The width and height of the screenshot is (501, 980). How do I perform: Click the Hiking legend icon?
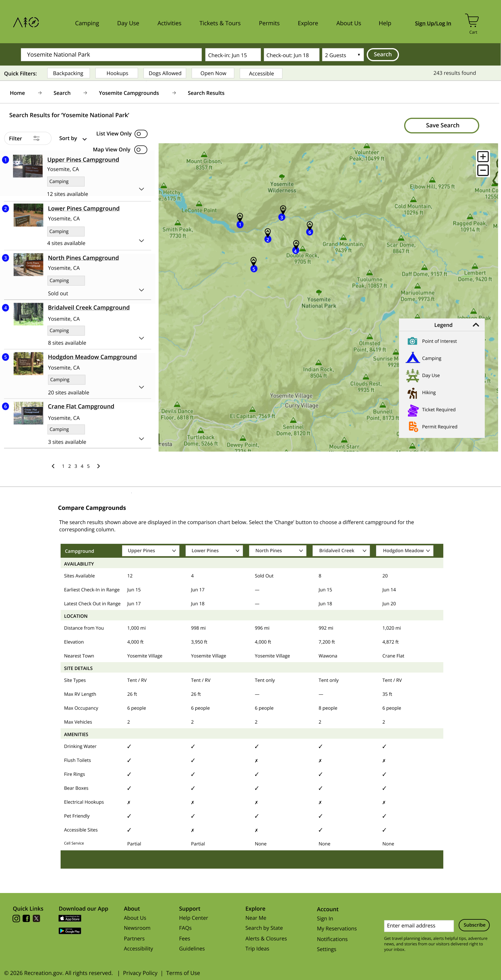(x=412, y=393)
